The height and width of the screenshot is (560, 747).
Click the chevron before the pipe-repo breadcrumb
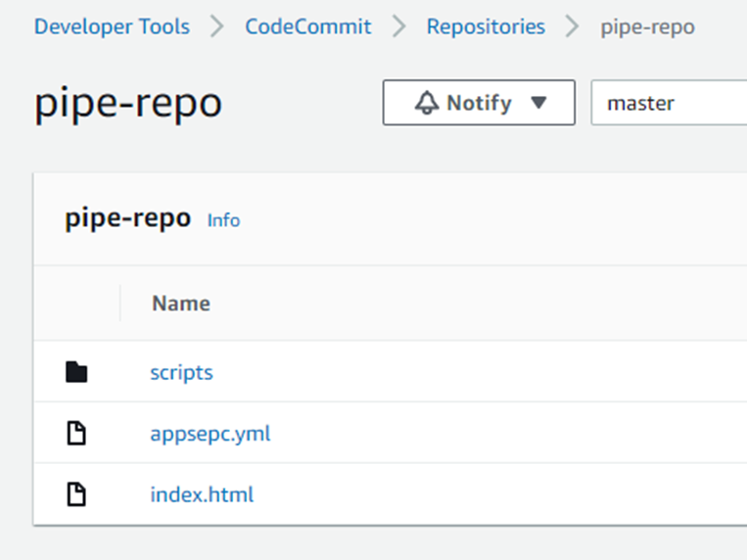[572, 26]
